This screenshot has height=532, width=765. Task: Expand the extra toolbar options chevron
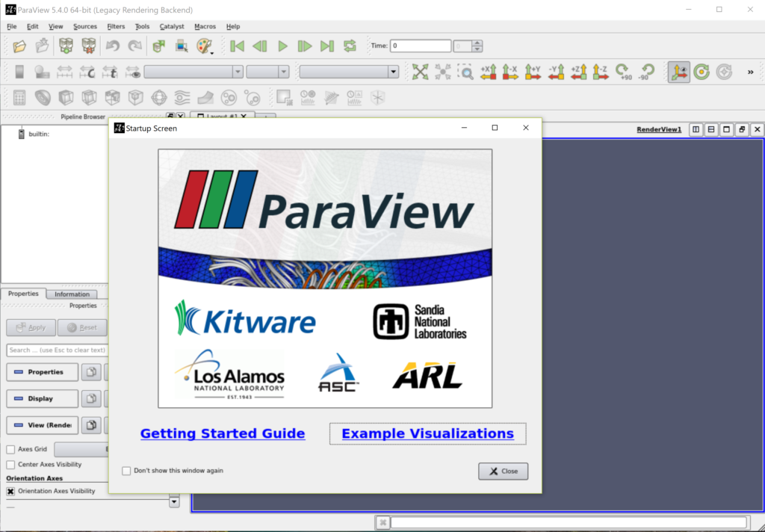tap(749, 72)
